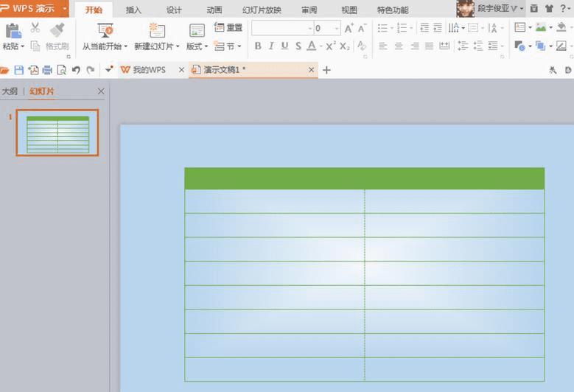This screenshot has height=392, width=574.
Task: Switch to the 我的WPS tab
Action: coord(150,69)
